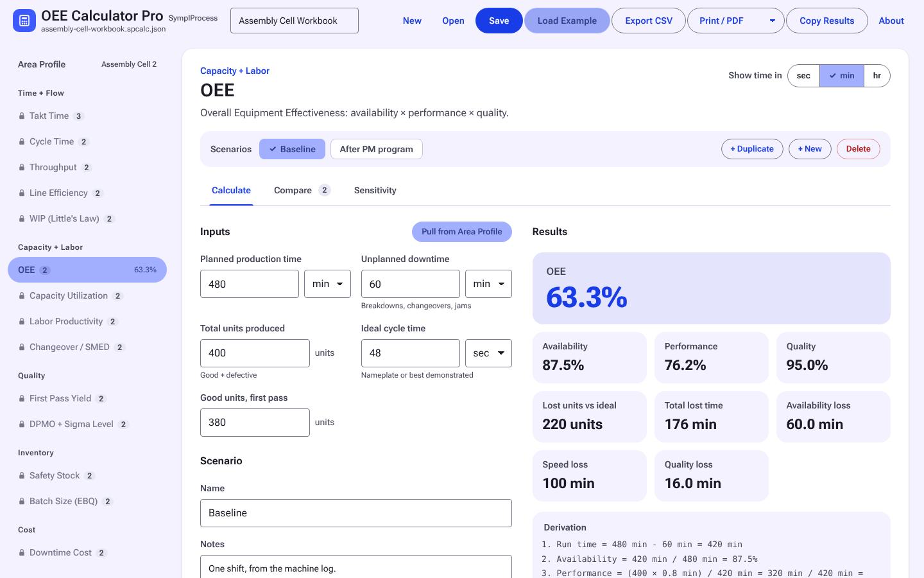The height and width of the screenshot is (578, 924).
Task: Open the Sensitivity tab
Action: pos(375,191)
